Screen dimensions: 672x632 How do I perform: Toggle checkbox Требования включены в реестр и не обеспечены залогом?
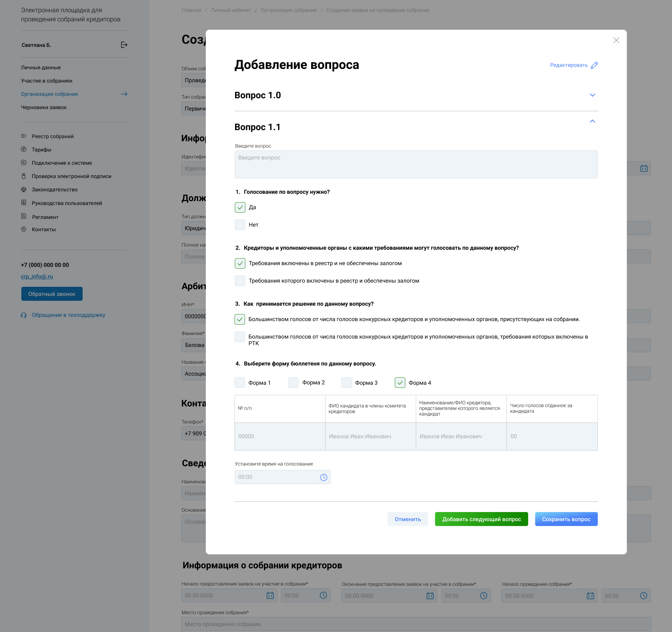tap(240, 263)
